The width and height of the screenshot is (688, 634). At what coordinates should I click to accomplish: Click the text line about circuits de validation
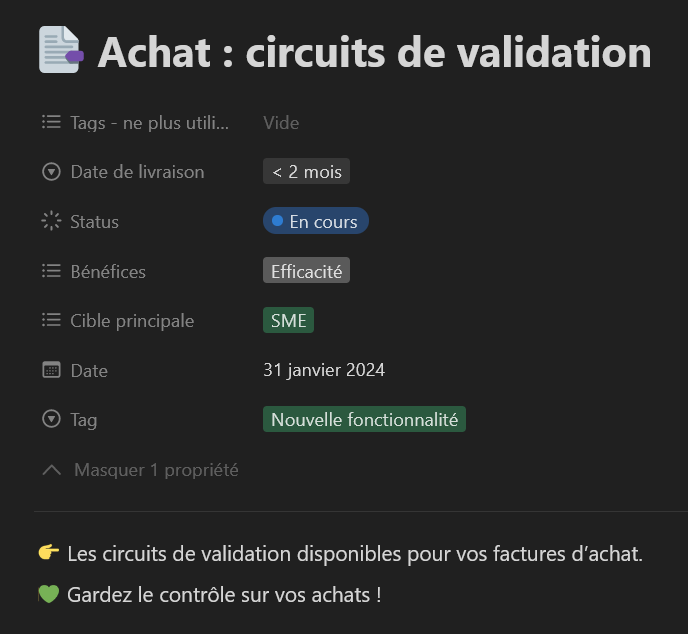click(x=354, y=554)
